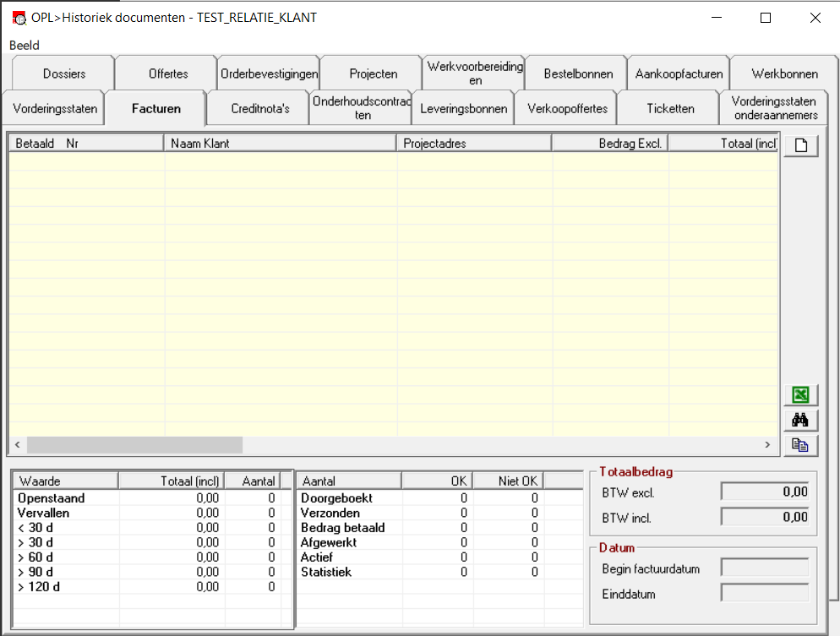Click the BTW excl. amount field
Viewport: 840px width, 636px height.
click(x=765, y=492)
